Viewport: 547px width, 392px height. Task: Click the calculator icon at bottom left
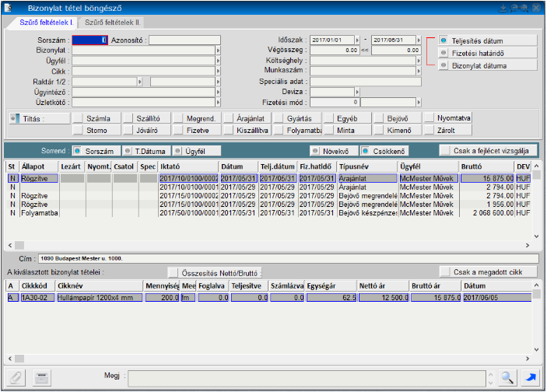coord(42,377)
